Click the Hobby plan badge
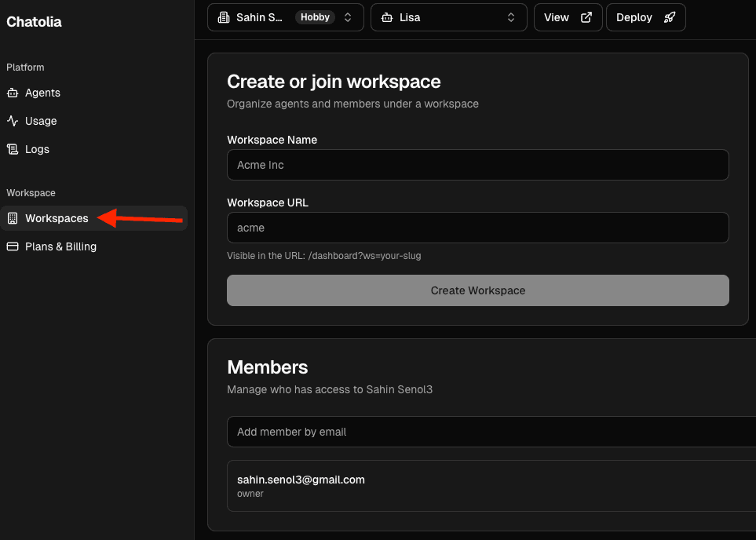Screen dimensions: 756x540 (315, 17)
